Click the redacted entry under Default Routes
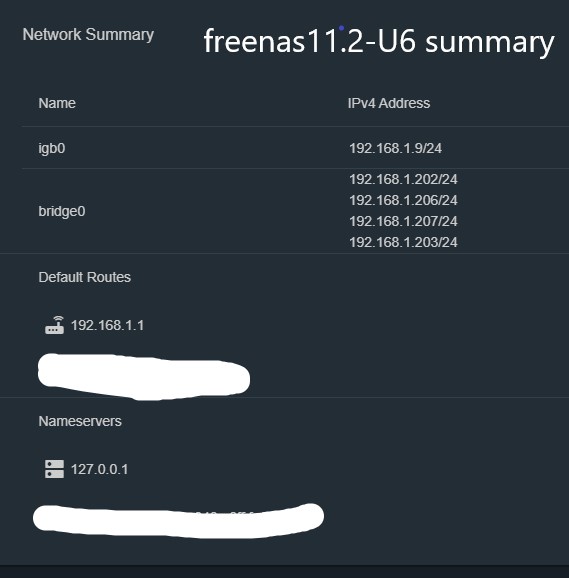 pos(144,376)
